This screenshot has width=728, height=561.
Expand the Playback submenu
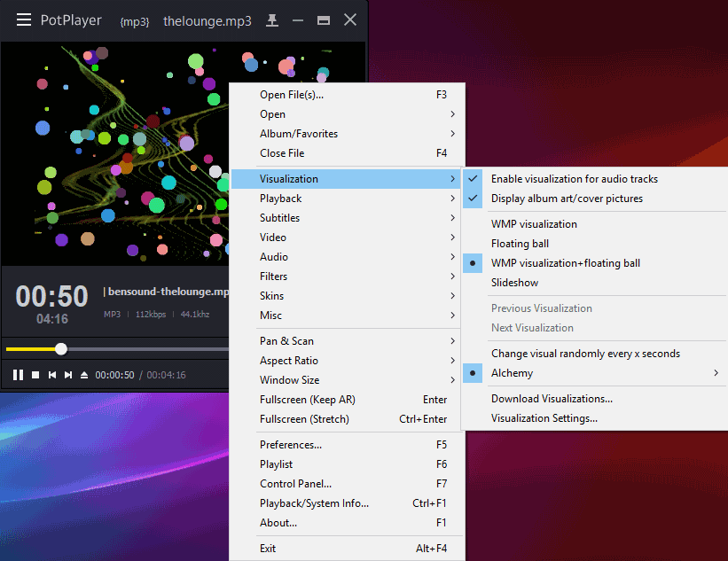click(346, 199)
